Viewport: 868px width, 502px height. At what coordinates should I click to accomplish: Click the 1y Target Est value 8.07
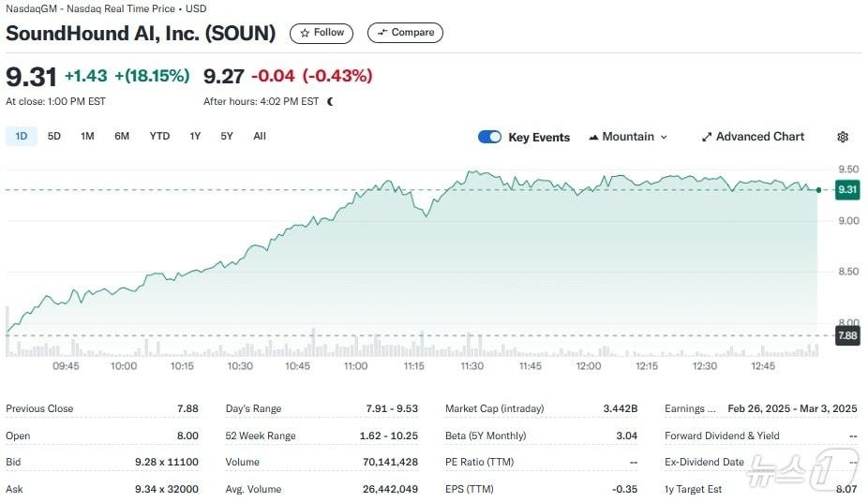(846, 489)
